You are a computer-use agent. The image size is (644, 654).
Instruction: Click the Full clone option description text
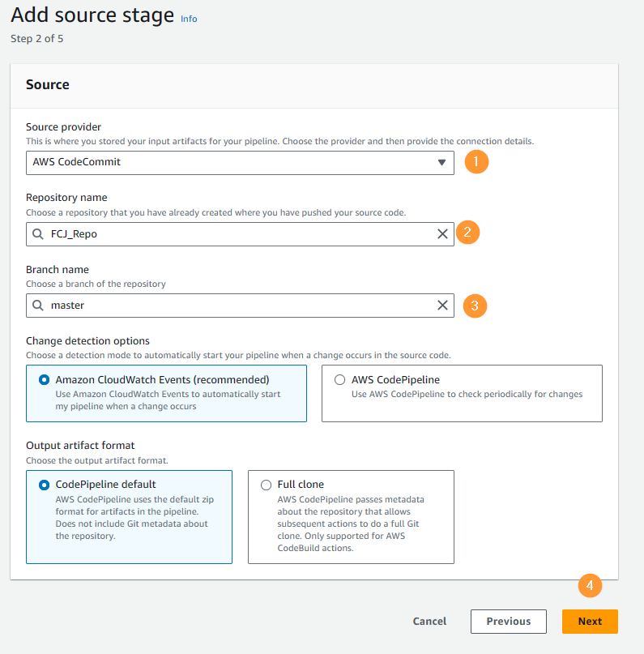(x=351, y=524)
